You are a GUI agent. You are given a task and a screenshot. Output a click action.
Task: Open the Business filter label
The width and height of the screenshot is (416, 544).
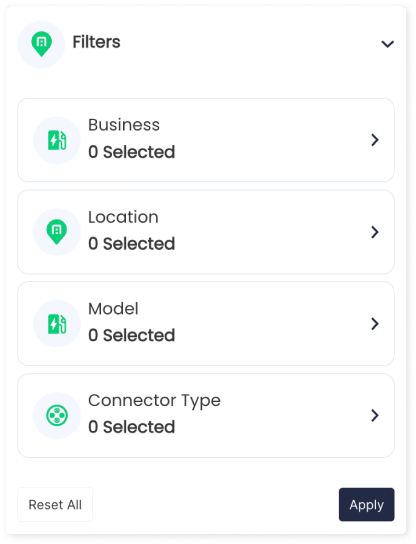(x=124, y=125)
